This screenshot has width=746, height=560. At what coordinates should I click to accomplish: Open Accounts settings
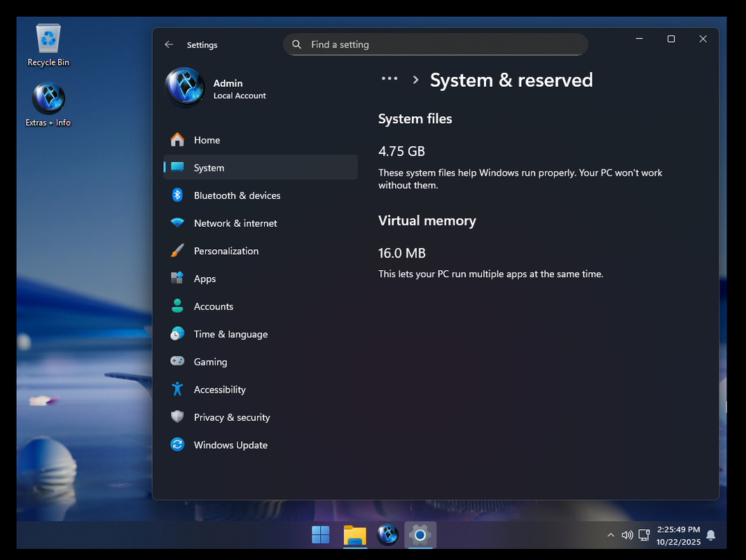point(261,306)
